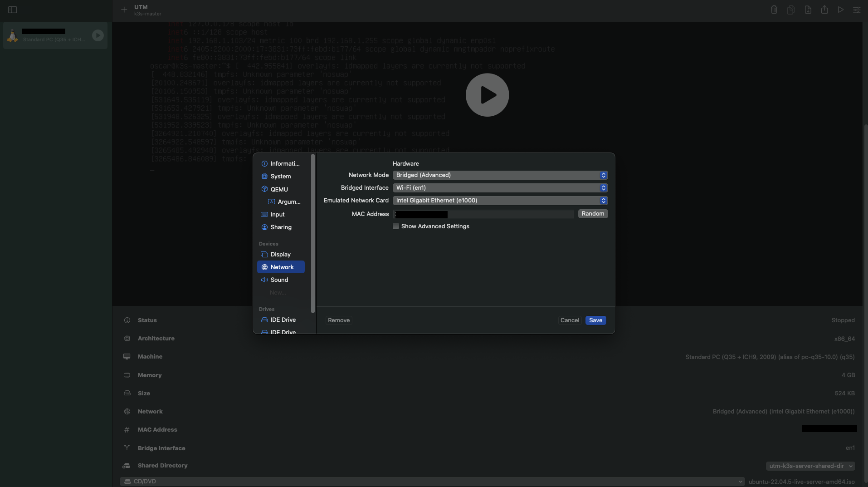Image resolution: width=868 pixels, height=487 pixels.
Task: Open the Sharing settings section
Action: click(x=280, y=227)
